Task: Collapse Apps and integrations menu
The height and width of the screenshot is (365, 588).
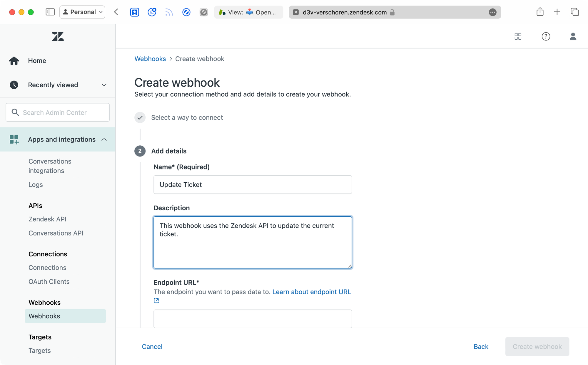Action: (104, 139)
